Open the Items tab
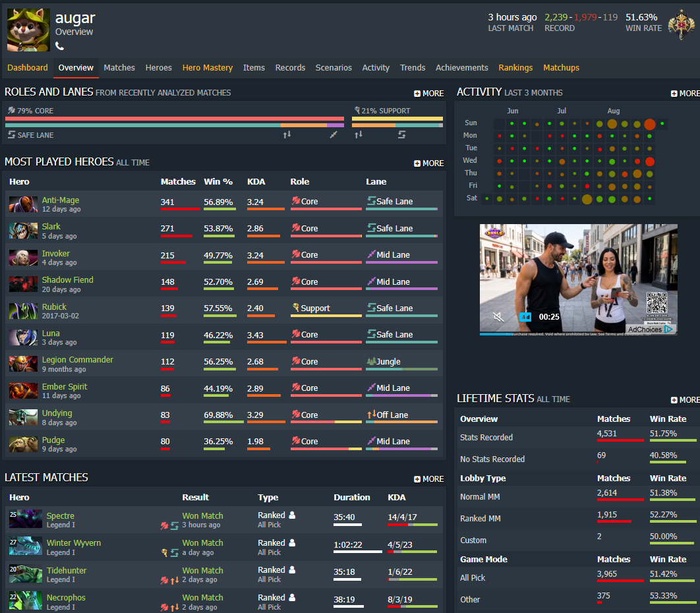Screen dimensions: 700x613 click(x=254, y=67)
